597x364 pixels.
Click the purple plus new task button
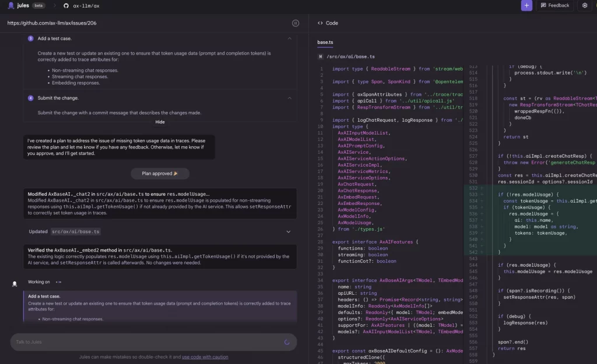[526, 5]
